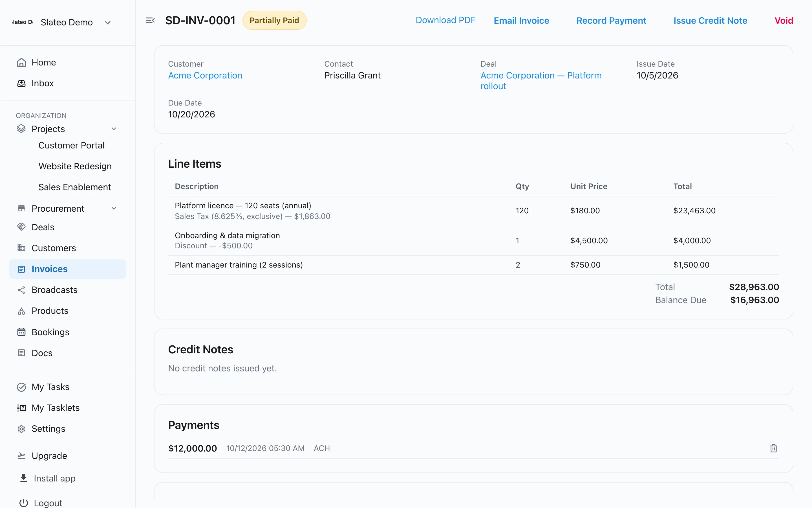Open the Sales Enablement project

click(x=74, y=187)
